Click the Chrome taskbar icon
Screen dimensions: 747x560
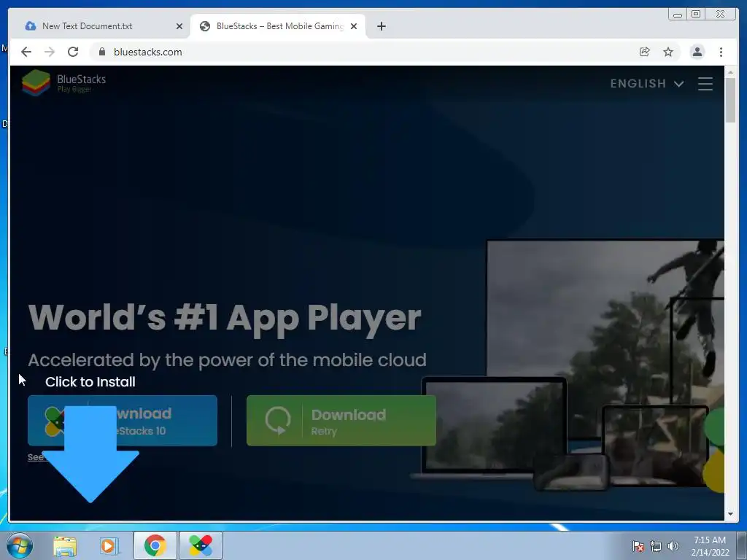click(x=155, y=545)
